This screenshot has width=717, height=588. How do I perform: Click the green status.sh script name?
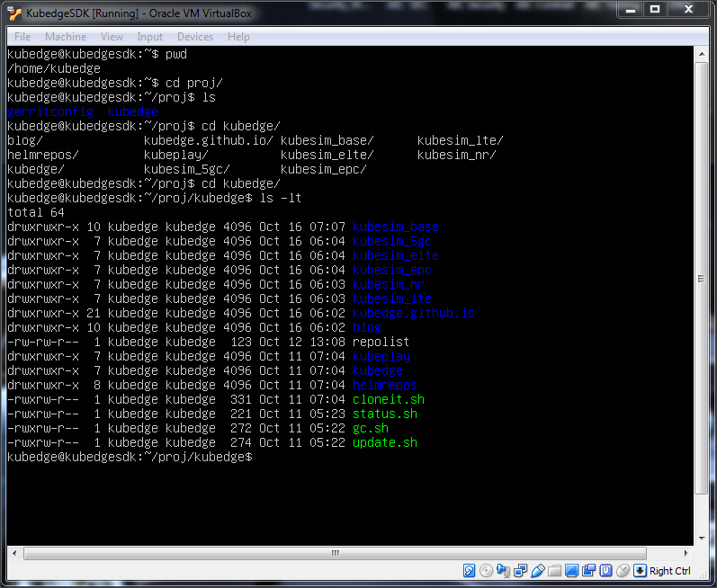(x=384, y=414)
